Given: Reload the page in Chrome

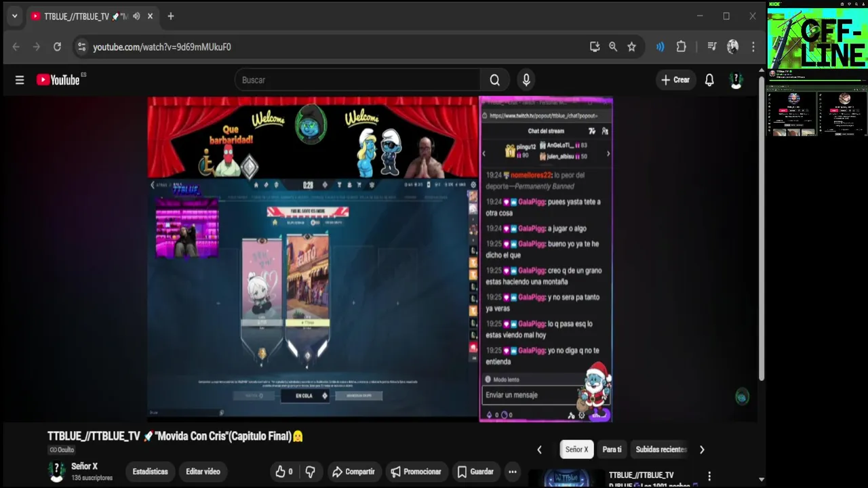Looking at the screenshot, I should (57, 47).
